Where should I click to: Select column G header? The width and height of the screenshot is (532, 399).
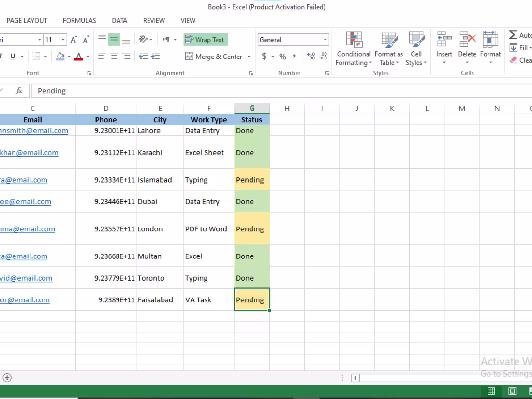252,108
